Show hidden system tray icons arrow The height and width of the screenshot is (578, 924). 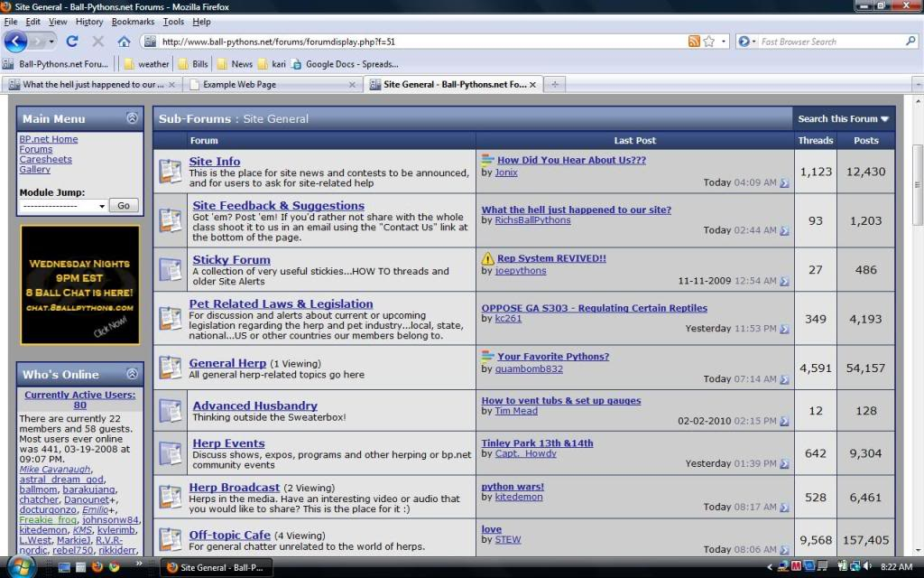[x=771, y=567]
